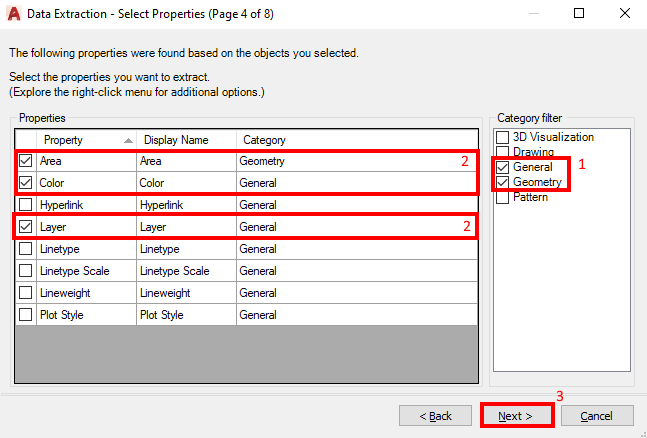The image size is (647, 438).
Task: Click the Geometry category cell of Area row
Action: (x=357, y=161)
